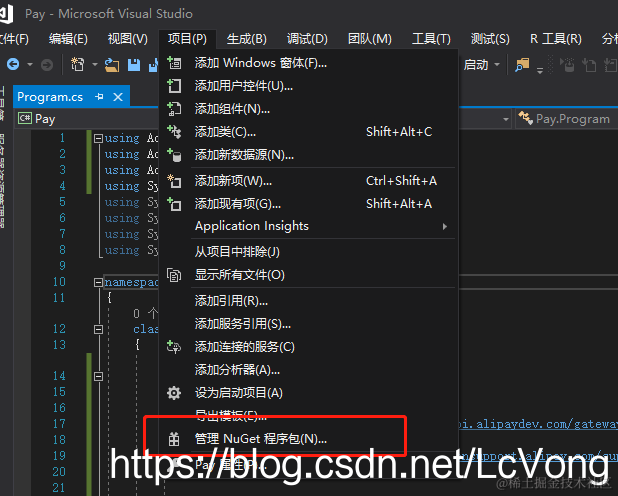Open the 调试(D) menu
Viewport: 618px width, 496px height.
click(x=307, y=39)
